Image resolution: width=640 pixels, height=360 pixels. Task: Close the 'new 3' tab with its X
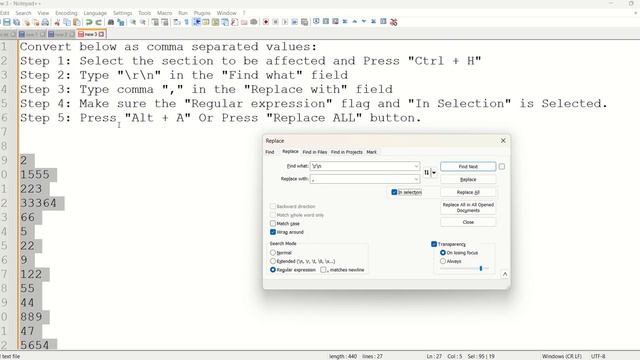(102, 34)
